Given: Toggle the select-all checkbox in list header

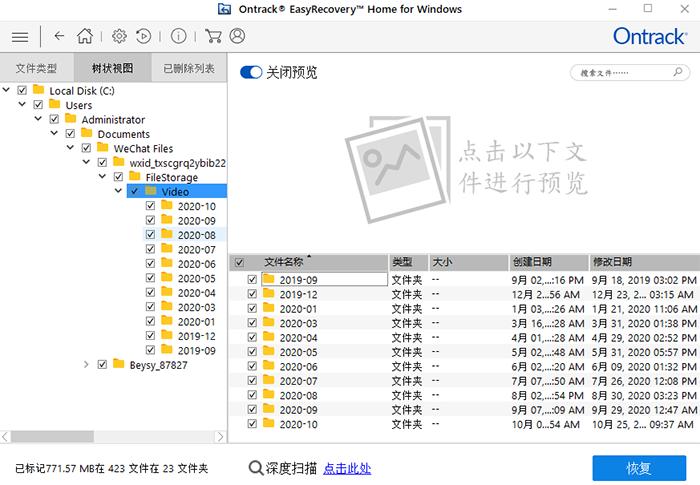Looking at the screenshot, I should point(238,263).
